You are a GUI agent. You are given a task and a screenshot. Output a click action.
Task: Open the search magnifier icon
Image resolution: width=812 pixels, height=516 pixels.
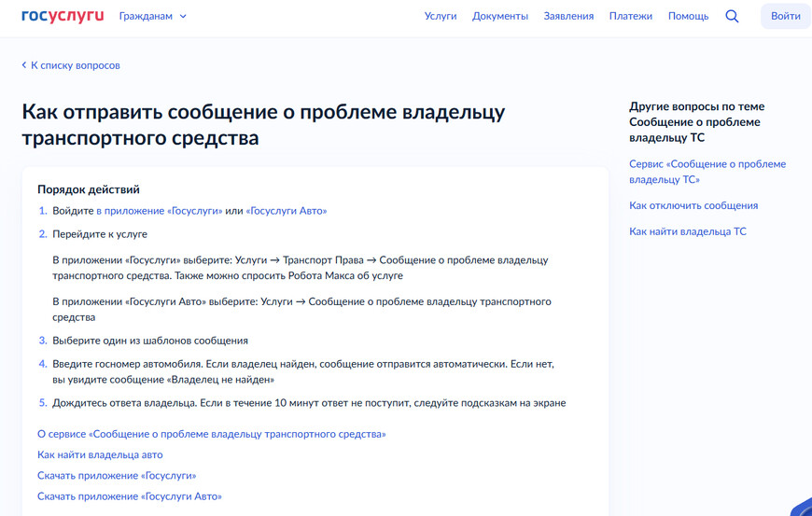(732, 16)
